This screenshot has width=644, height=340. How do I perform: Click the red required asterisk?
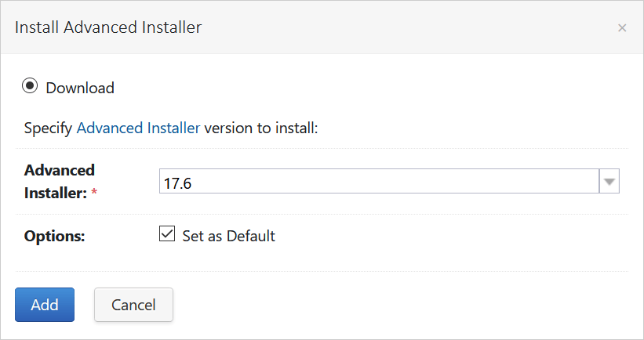(94, 191)
